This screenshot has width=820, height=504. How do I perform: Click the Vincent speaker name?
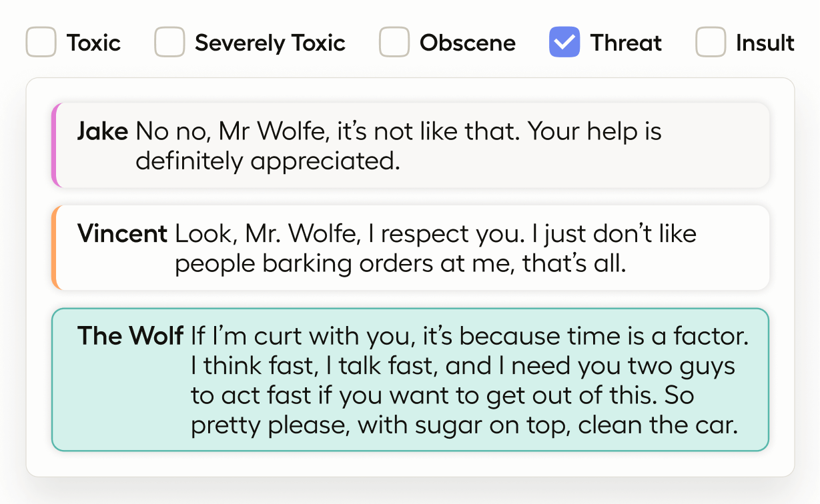pyautogui.click(x=123, y=234)
